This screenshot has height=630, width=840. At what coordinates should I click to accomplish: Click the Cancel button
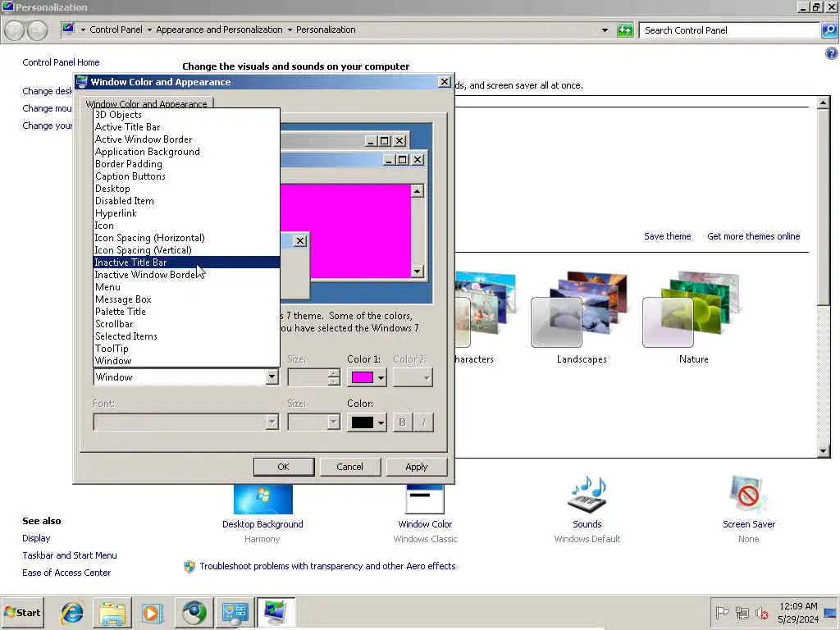coord(349,467)
